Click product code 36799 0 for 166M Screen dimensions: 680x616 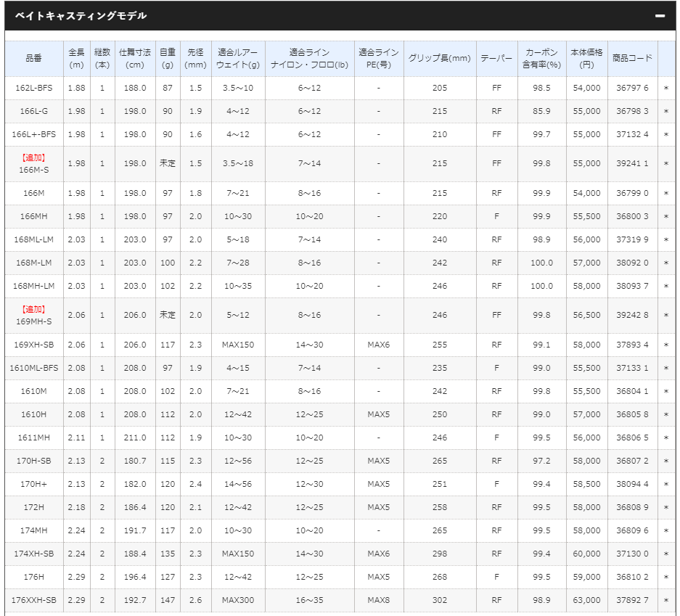pyautogui.click(x=632, y=193)
